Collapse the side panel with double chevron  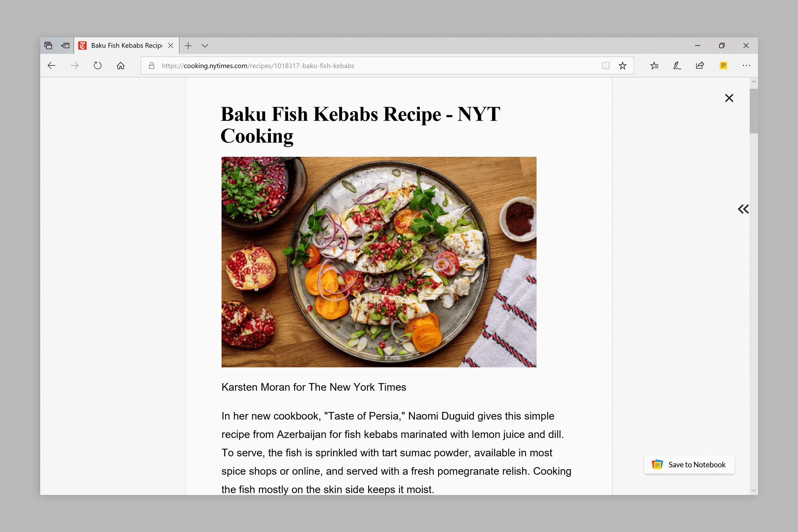[743, 209]
